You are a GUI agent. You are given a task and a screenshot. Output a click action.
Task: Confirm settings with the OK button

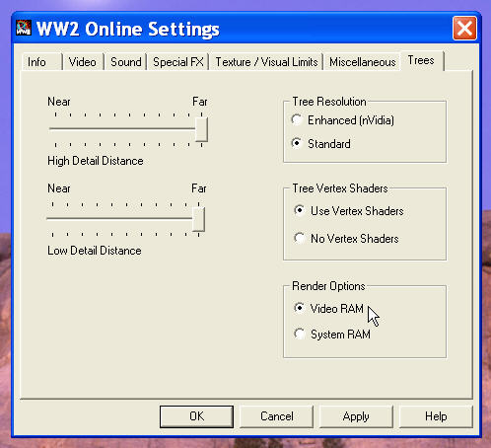point(196,416)
